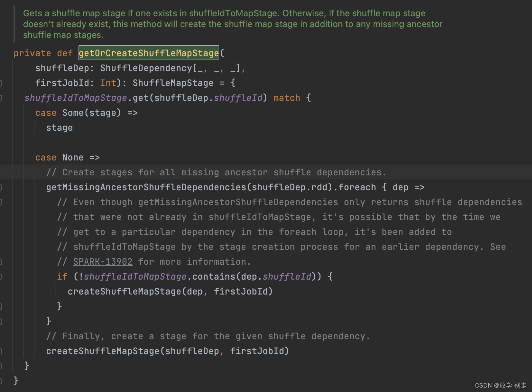Click the 'match' keyword

coord(287,98)
